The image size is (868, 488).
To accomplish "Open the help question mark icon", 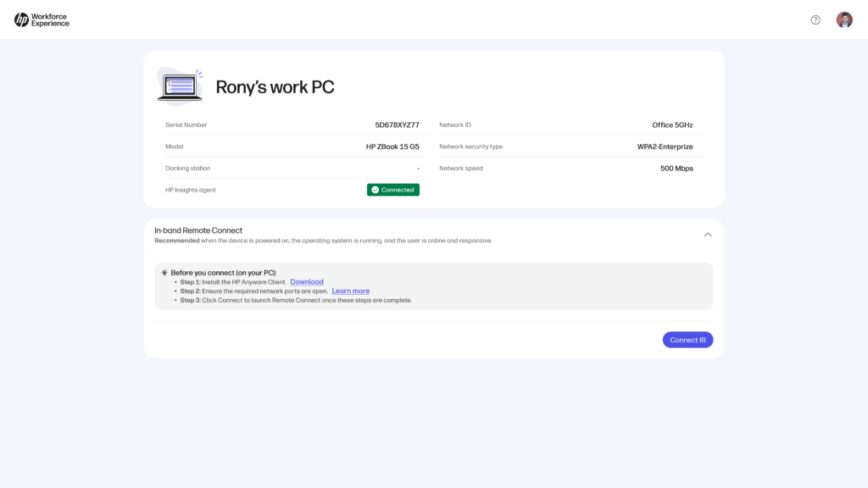I will point(815,19).
